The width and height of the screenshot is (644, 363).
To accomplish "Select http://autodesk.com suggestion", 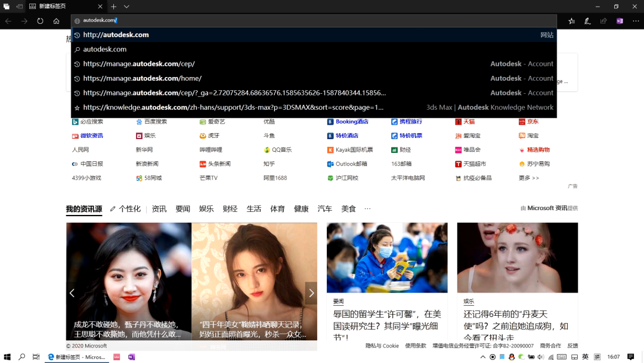I will (314, 35).
